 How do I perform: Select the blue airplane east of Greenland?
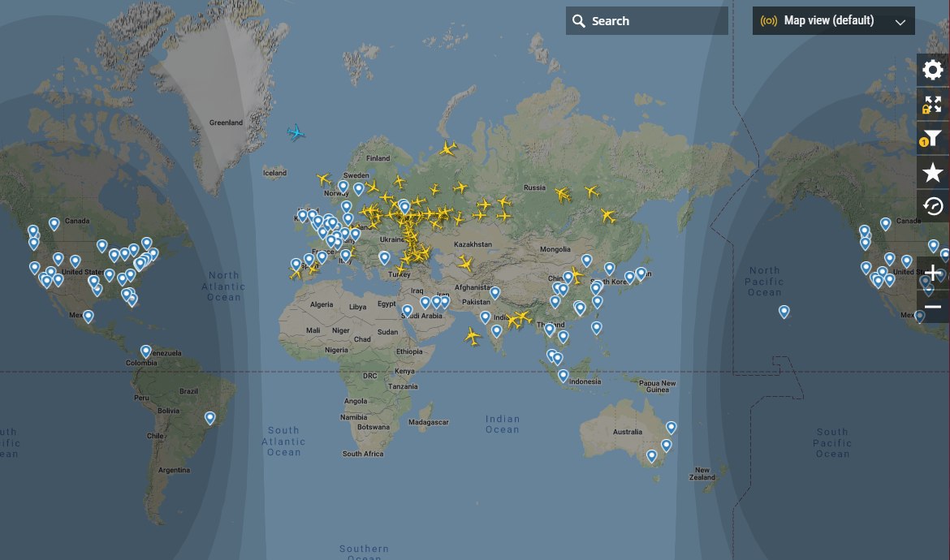pos(296,132)
